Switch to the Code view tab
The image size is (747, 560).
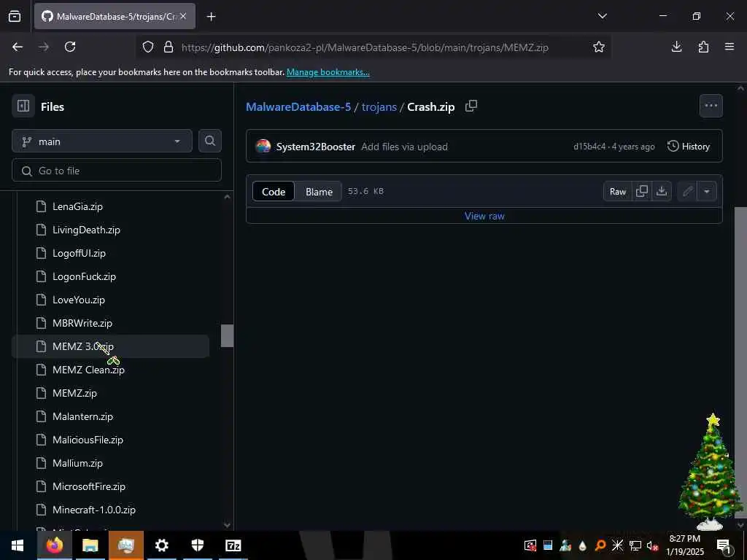[274, 192]
